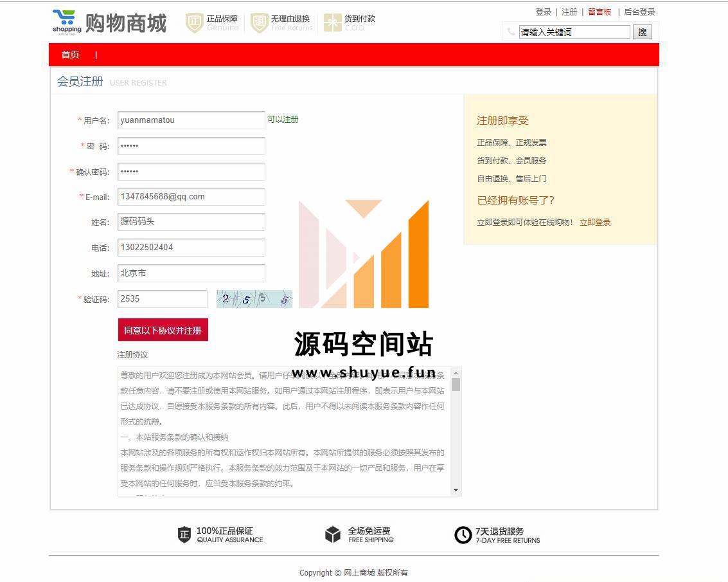
Task: Click the 立即登录 login link
Action: [595, 223]
